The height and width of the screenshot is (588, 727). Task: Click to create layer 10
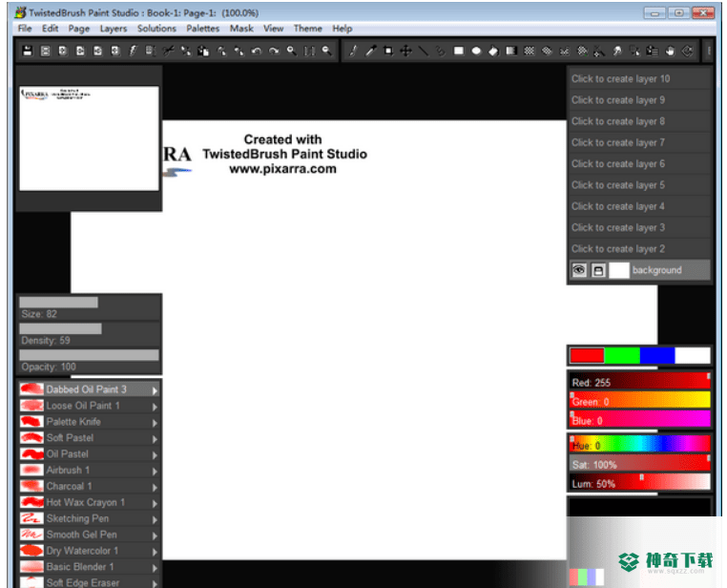pyautogui.click(x=639, y=79)
